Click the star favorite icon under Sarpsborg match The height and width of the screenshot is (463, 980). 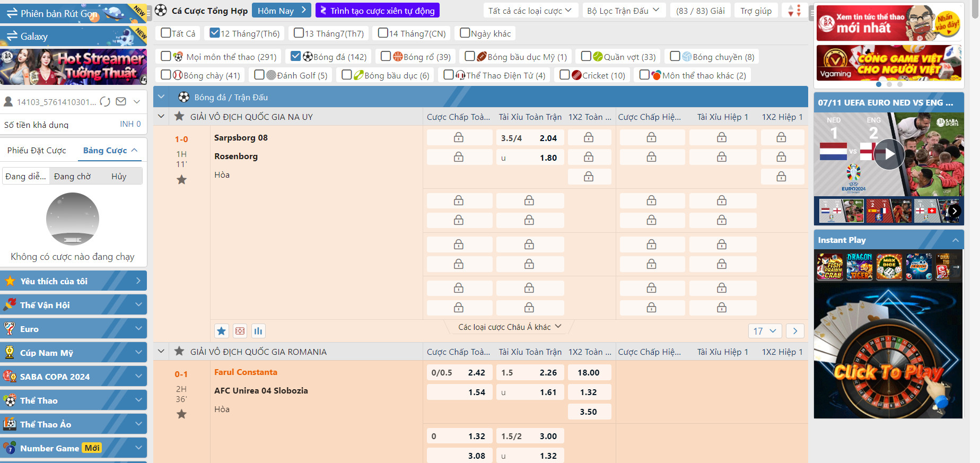pyautogui.click(x=181, y=180)
